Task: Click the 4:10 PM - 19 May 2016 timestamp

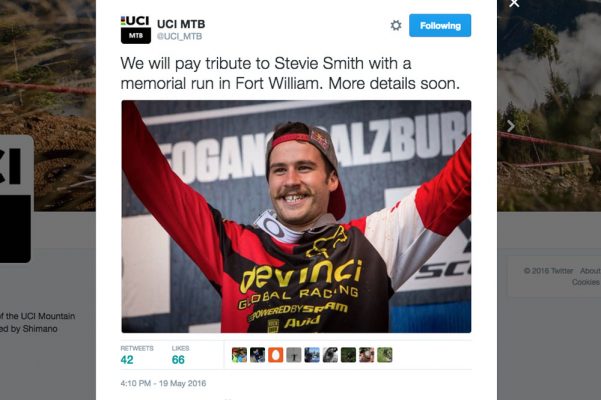Action: (x=163, y=383)
